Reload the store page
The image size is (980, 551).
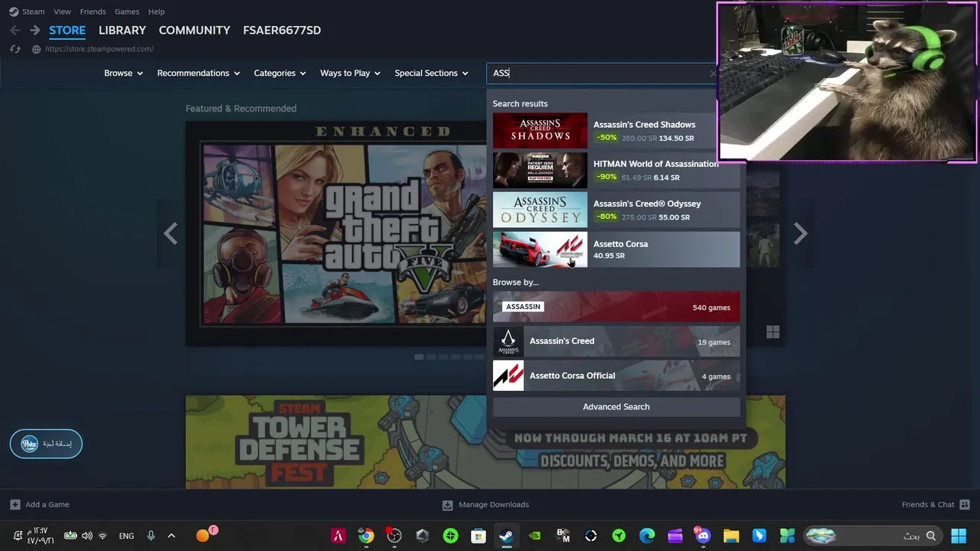coord(15,49)
